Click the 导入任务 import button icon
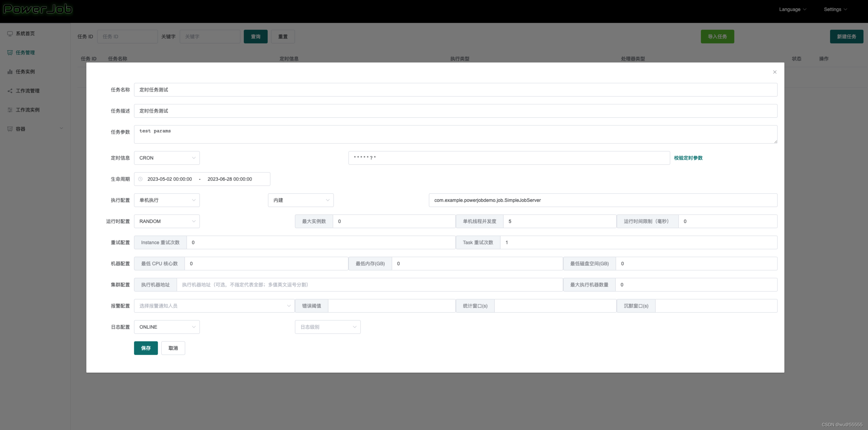868x430 pixels. [x=717, y=36]
